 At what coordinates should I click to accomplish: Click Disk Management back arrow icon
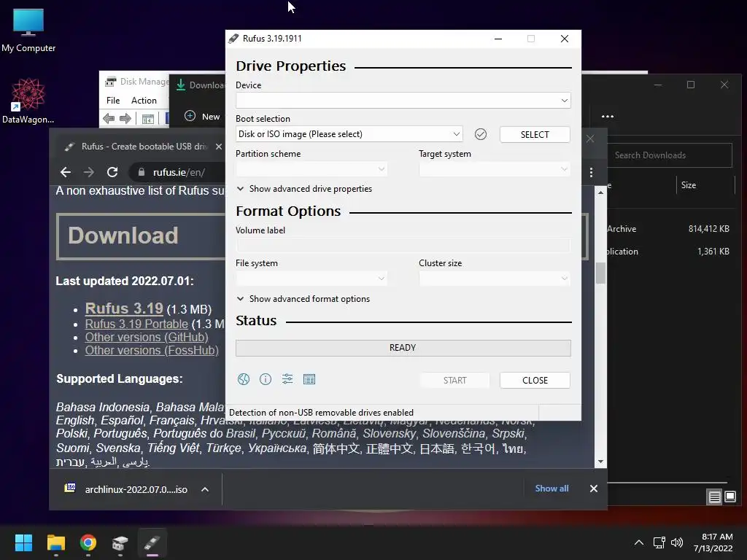tap(109, 118)
